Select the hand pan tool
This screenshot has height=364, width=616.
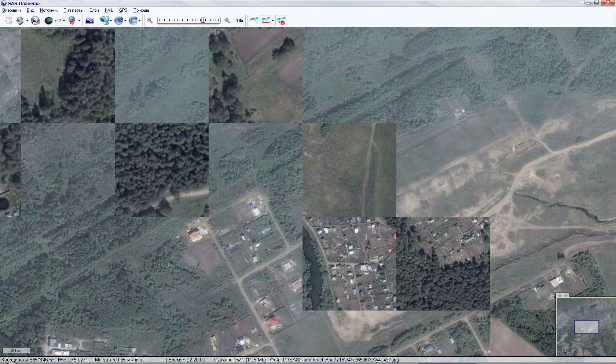point(8,21)
